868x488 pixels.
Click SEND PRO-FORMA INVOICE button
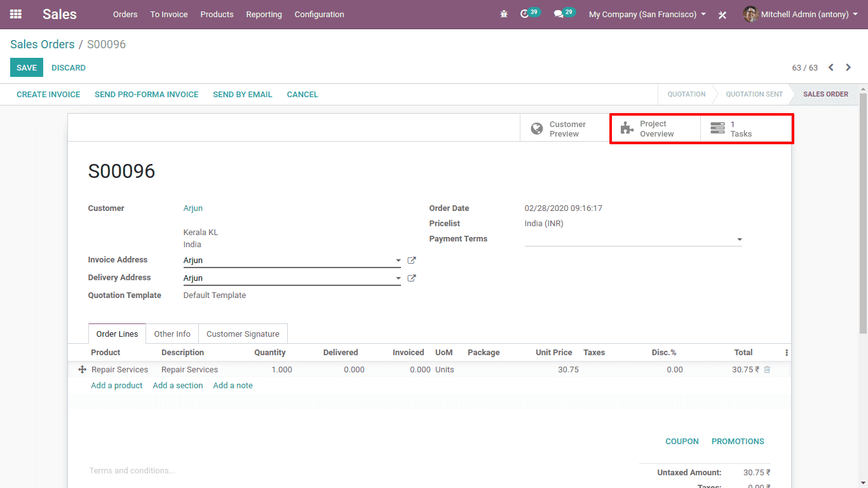coord(147,94)
